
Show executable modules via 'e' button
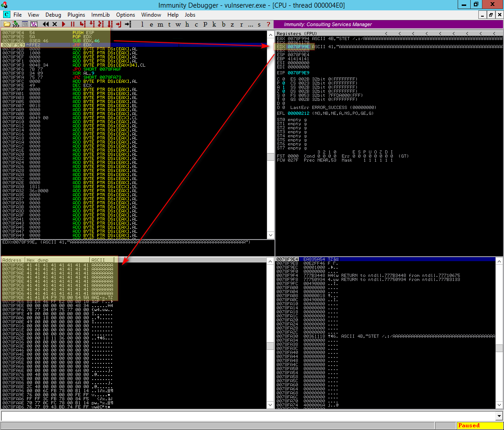[x=151, y=24]
